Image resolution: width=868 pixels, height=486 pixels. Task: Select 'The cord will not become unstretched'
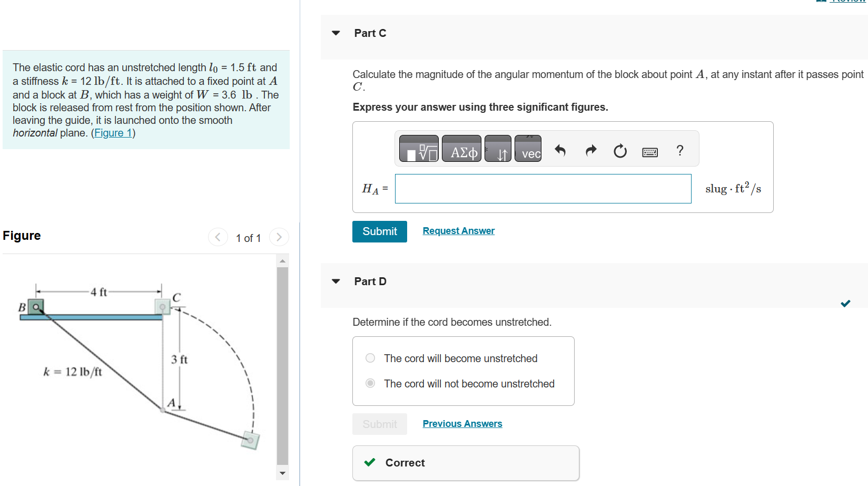[x=370, y=383]
